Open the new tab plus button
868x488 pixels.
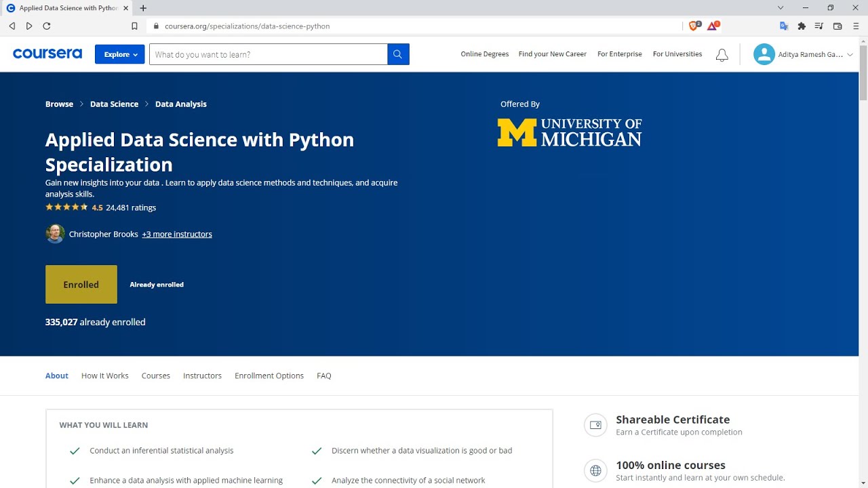click(x=143, y=8)
